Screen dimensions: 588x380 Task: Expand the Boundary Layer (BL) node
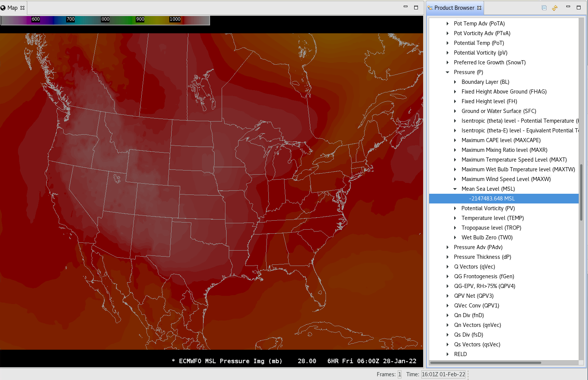tap(455, 82)
